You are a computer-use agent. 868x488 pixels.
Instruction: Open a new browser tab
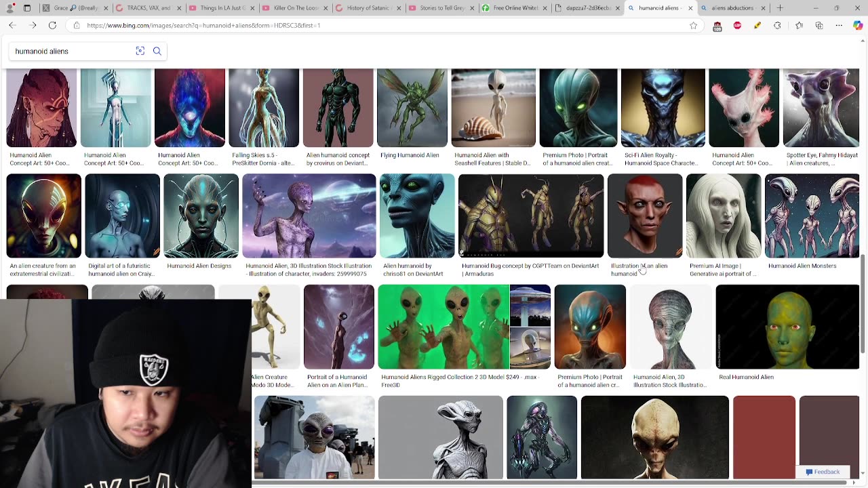[x=780, y=8]
